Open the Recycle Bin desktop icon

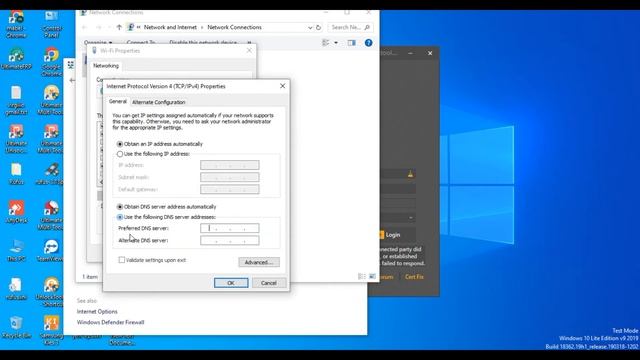pos(16,327)
